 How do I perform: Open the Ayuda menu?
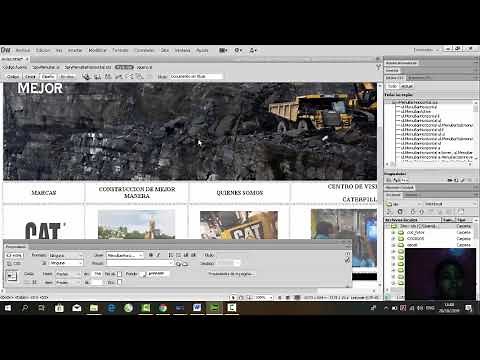pyautogui.click(x=202, y=50)
